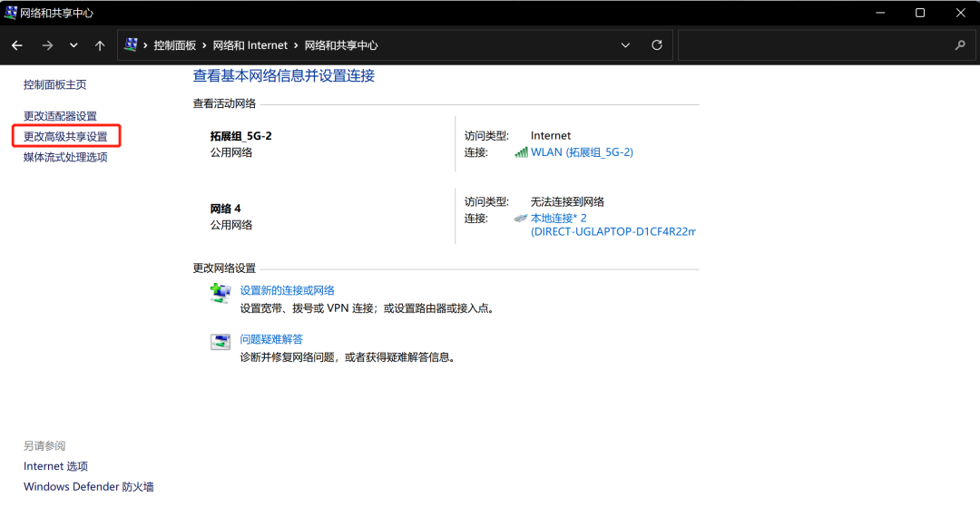980x507 pixels.
Task: Open WLAN (拓展组_5G-2) connection status
Action: pos(582,152)
